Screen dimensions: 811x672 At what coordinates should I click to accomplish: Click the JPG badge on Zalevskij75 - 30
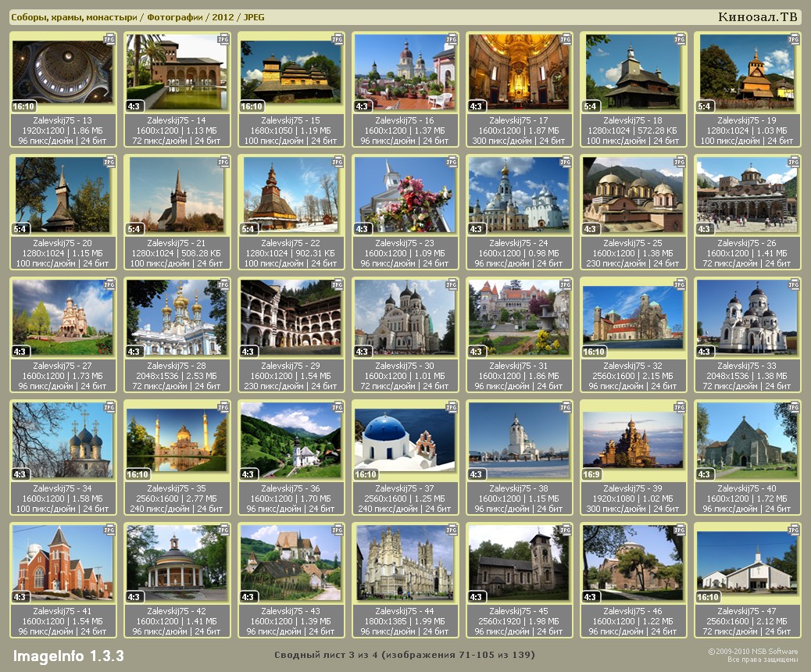(x=451, y=284)
